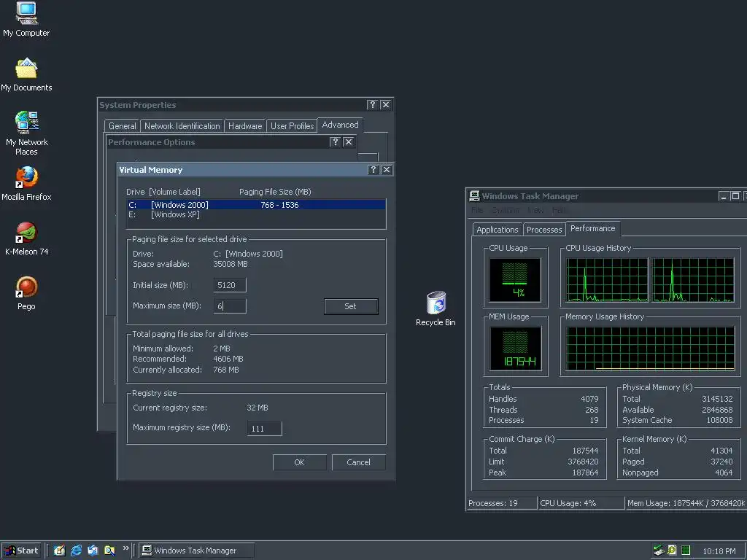The image size is (747, 560).
Task: Click 'Mem Usage: 187544K' status bar entry
Action: click(686, 503)
